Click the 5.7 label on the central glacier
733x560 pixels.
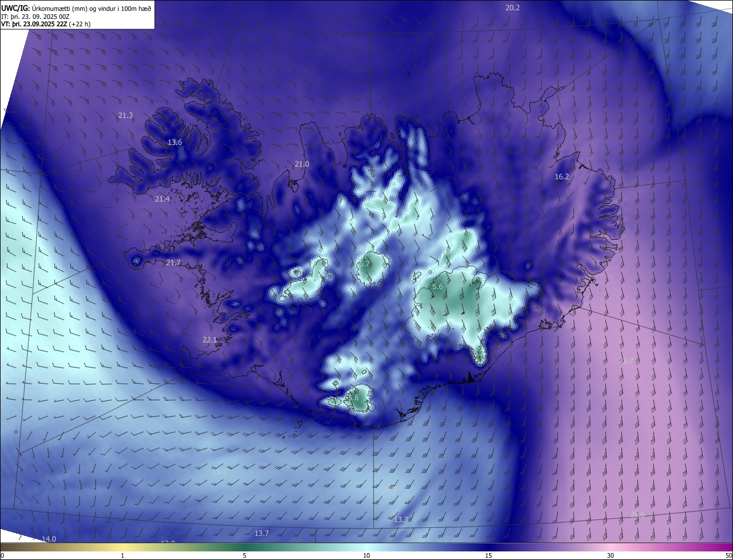click(x=366, y=264)
